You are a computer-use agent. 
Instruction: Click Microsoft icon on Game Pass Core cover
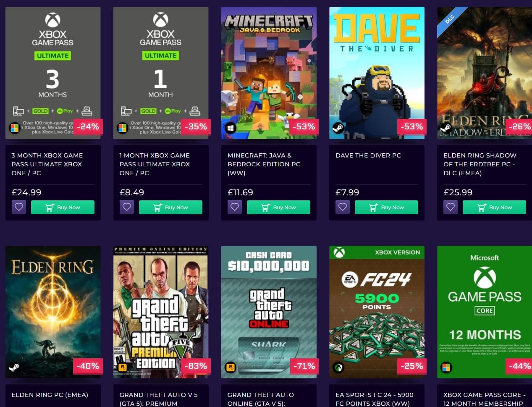[446, 368]
